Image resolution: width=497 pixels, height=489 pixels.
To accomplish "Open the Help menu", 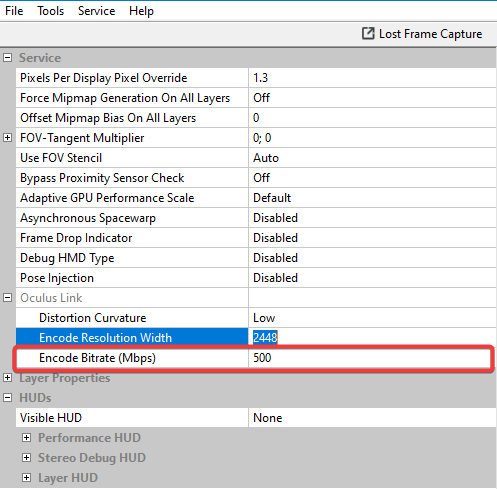I will pyautogui.click(x=141, y=11).
